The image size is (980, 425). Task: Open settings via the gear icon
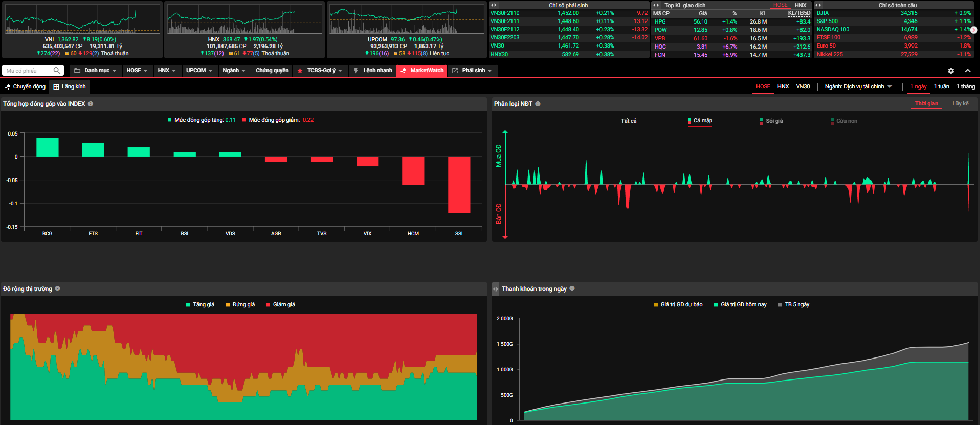(x=951, y=71)
